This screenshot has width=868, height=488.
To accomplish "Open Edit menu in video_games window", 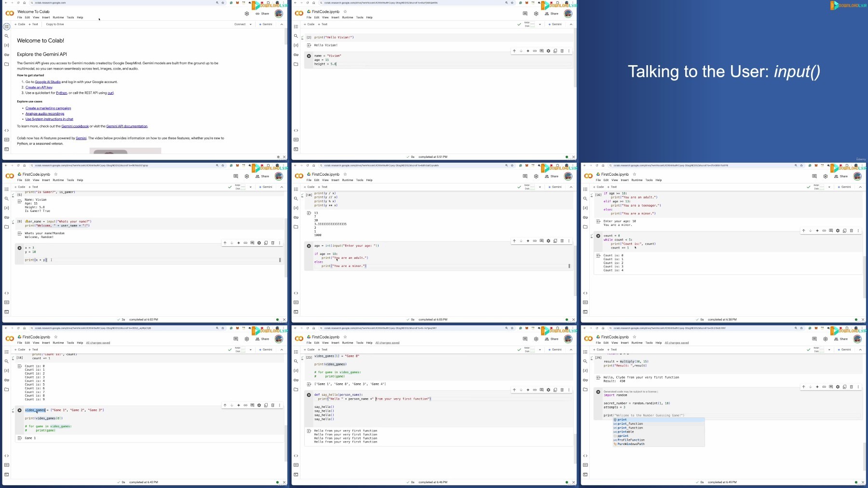I will click(27, 343).
